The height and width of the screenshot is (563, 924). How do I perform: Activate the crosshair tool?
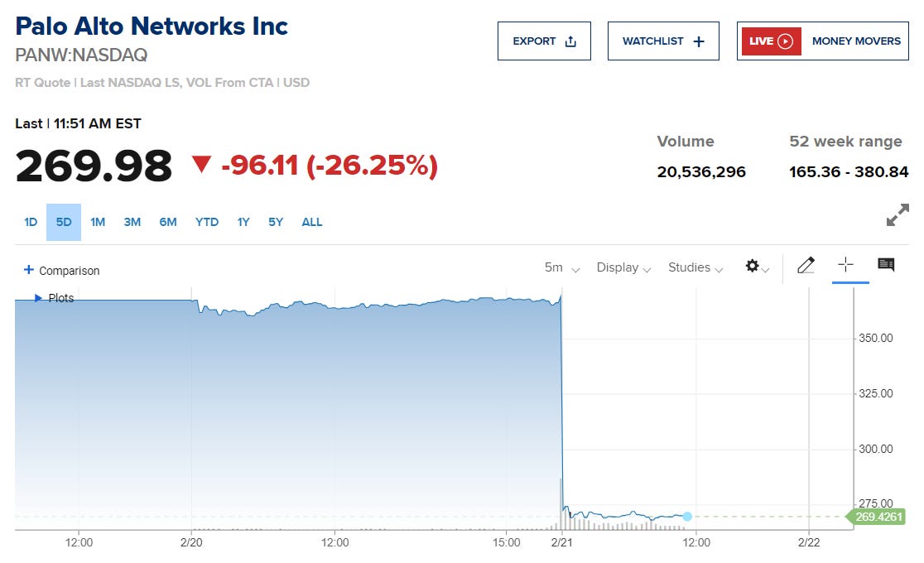pyautogui.click(x=845, y=265)
